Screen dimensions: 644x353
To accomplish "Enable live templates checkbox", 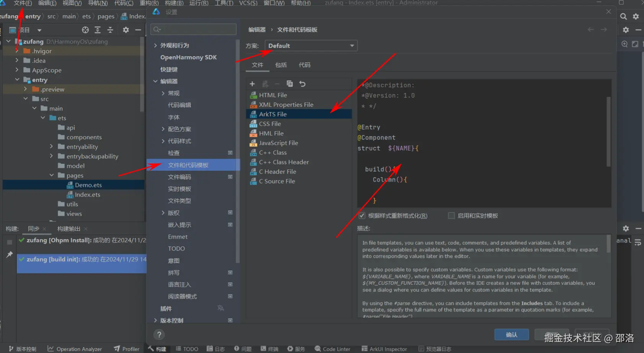I will (452, 216).
